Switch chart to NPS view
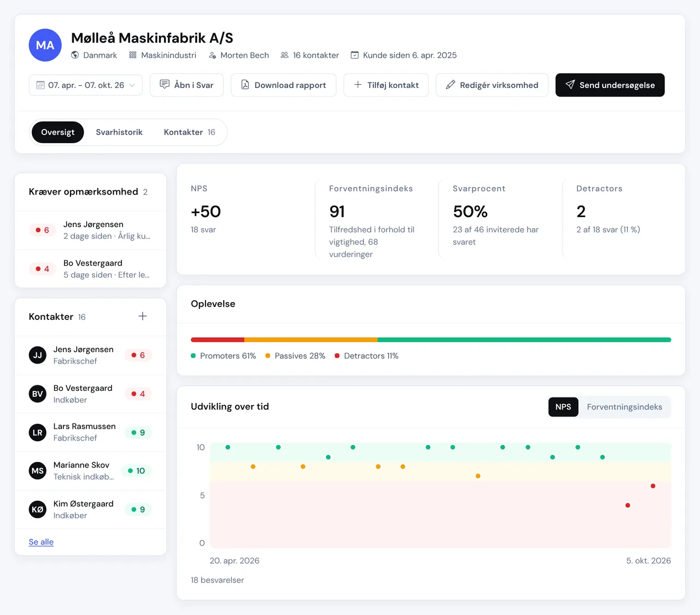Viewport: 700px width, 615px height. pyautogui.click(x=563, y=407)
